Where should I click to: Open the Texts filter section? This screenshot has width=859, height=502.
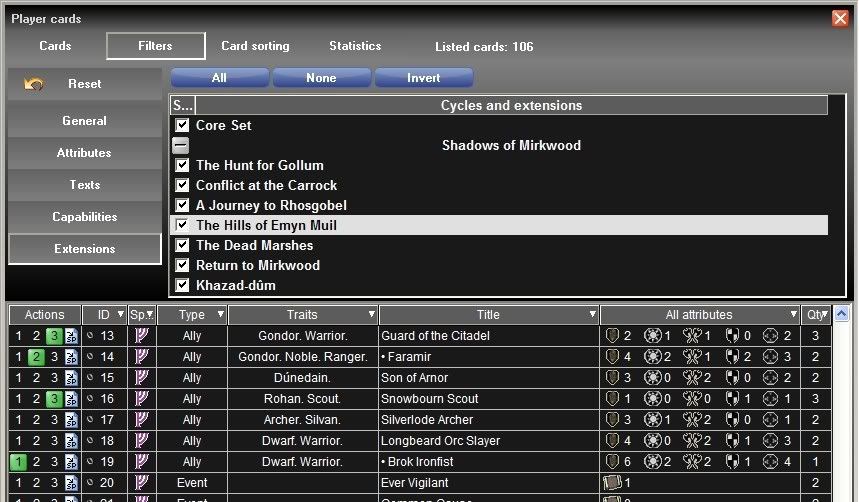tap(85, 185)
